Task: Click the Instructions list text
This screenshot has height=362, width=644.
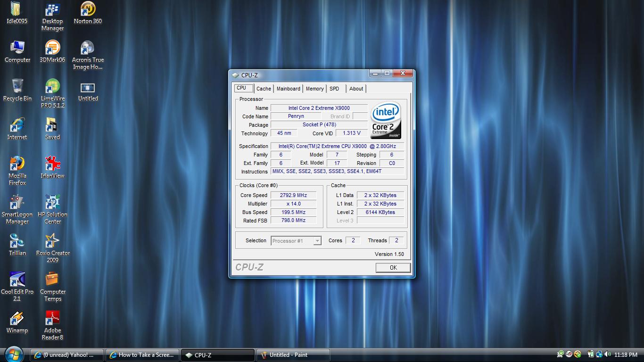Action: pos(337,171)
